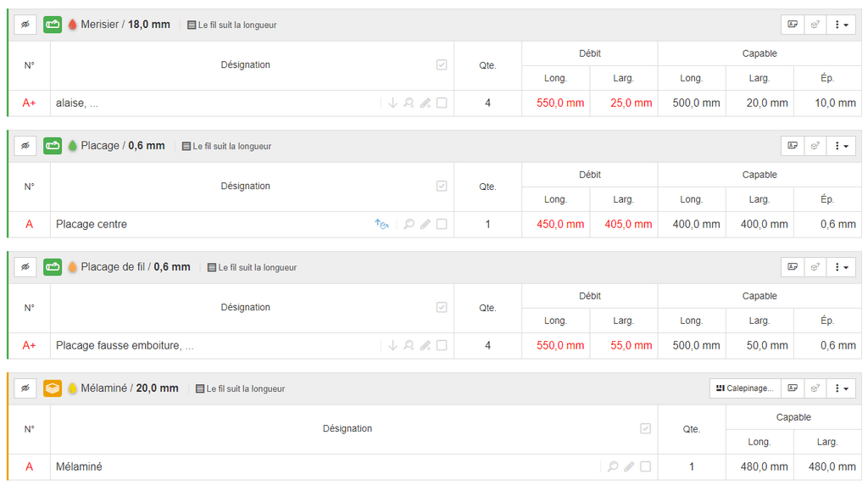The height and width of the screenshot is (491, 868).
Task: Click the link icon in Placage de fil header
Action: pyautogui.click(x=815, y=267)
